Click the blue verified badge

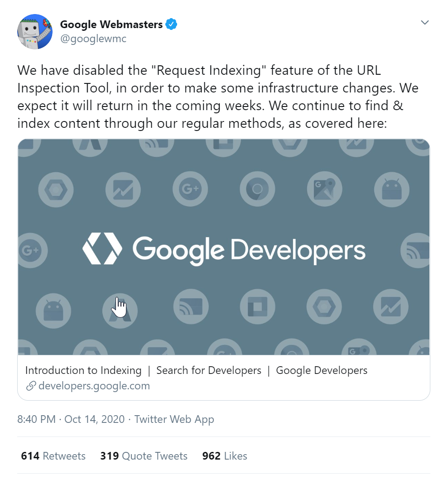pos(171,24)
